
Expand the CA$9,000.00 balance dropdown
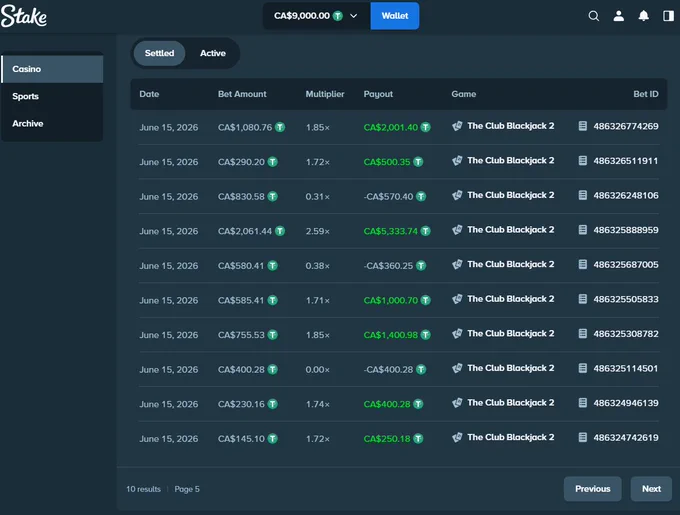point(353,16)
